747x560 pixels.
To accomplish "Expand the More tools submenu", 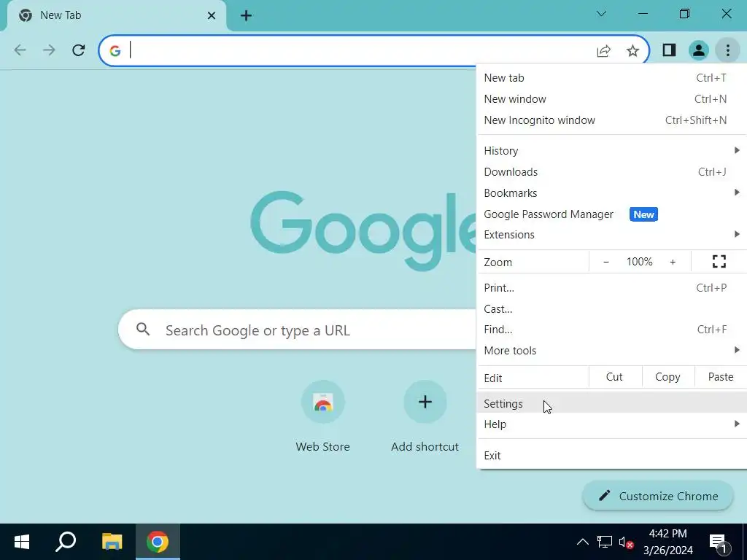I will [x=612, y=351].
